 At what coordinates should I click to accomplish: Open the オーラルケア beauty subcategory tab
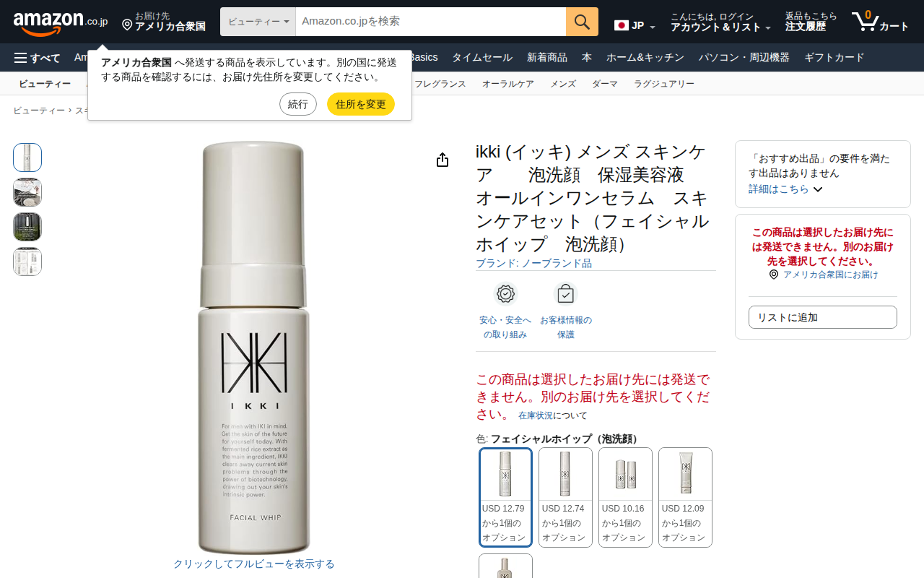point(508,84)
